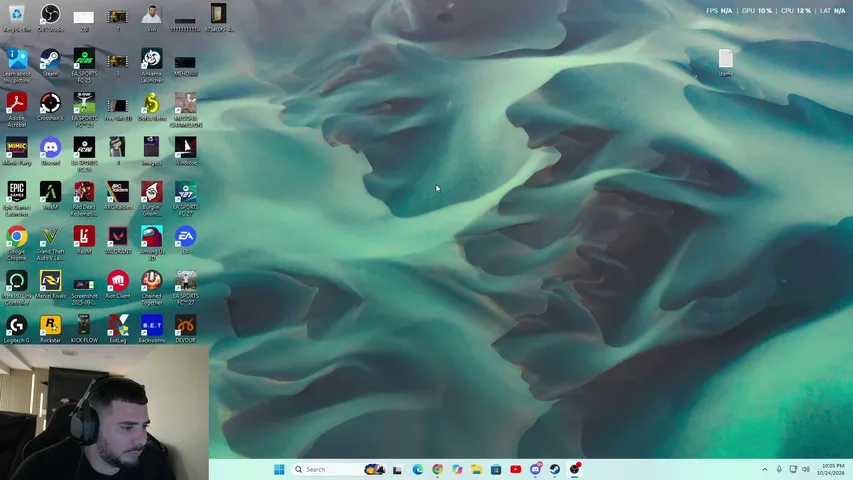Image resolution: width=853 pixels, height=480 pixels.
Task: Open YouTube from the taskbar
Action: pos(516,470)
